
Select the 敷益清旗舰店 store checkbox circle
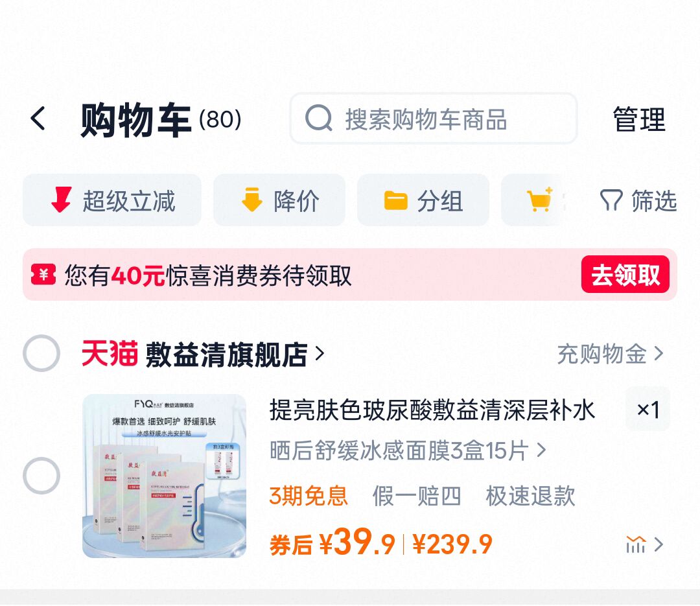tap(41, 353)
